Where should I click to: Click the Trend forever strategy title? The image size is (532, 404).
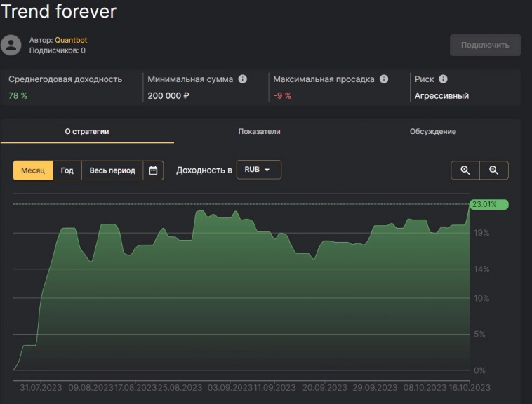click(x=59, y=11)
